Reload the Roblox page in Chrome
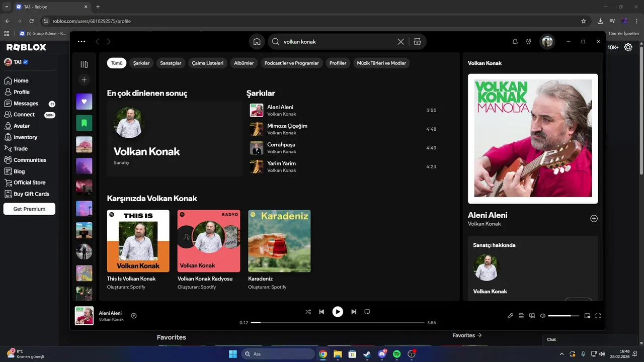This screenshot has height=362, width=644. pos(31,21)
